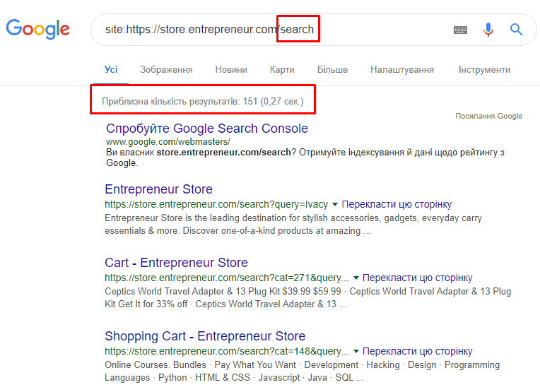This screenshot has width=540, height=392.
Task: Select the Усі results tab
Action: (111, 69)
